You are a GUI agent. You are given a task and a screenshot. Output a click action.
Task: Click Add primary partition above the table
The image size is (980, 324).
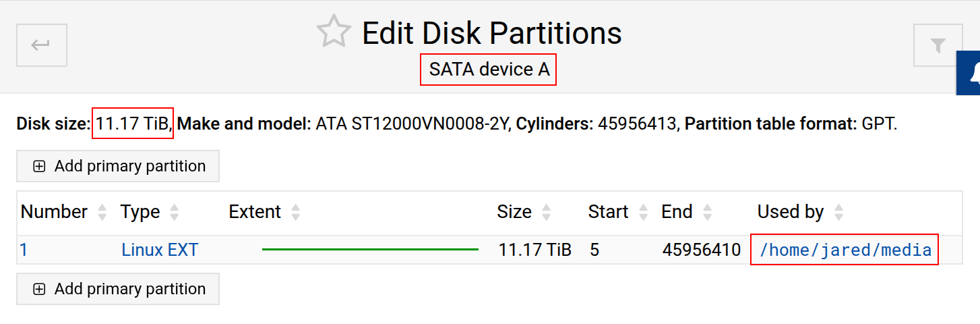pos(118,166)
